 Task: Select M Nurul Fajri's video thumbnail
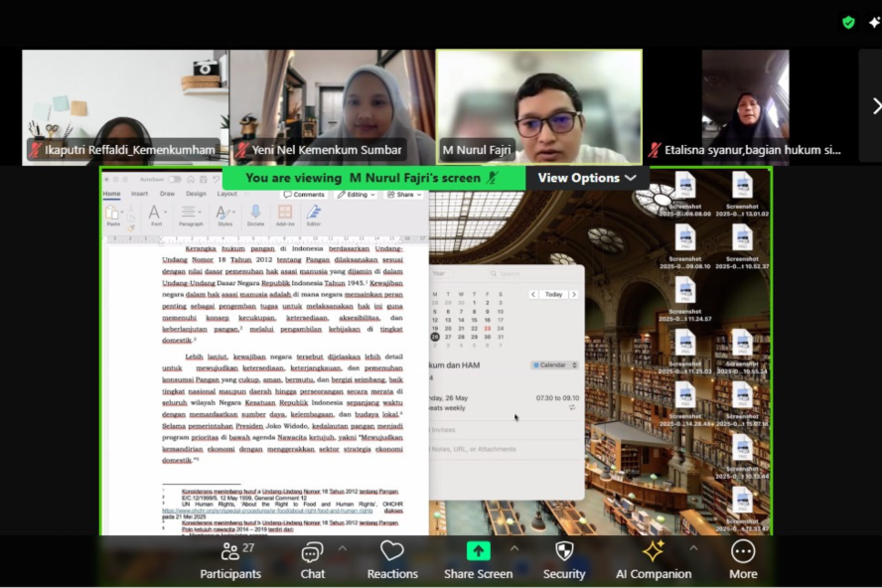click(539, 106)
